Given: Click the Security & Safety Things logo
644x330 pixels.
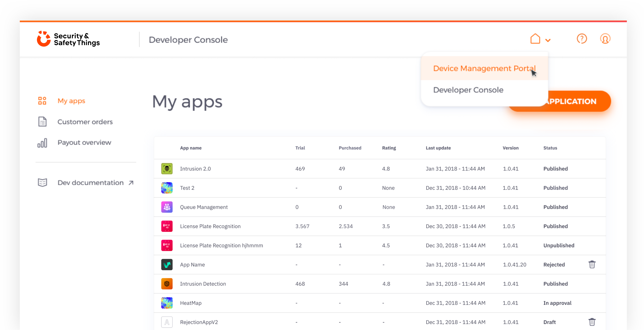Looking at the screenshot, I should [x=68, y=39].
